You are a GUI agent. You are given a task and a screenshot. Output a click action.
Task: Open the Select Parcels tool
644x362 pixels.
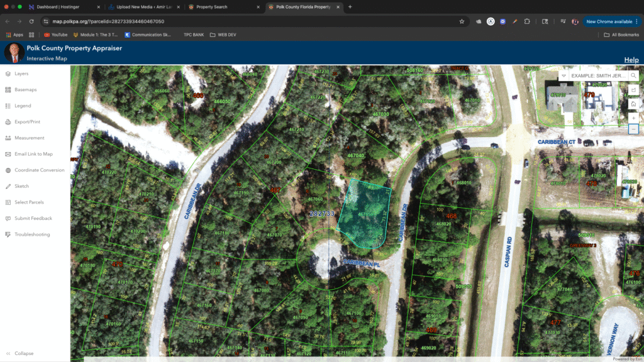(x=29, y=202)
